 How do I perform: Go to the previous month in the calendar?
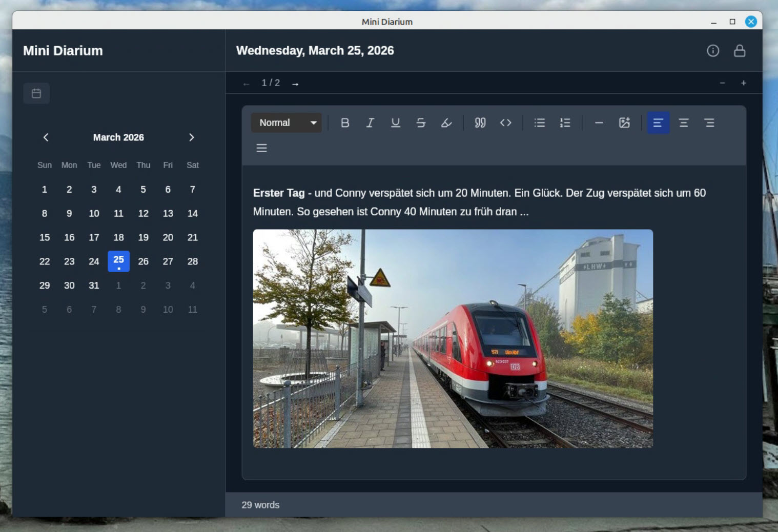click(46, 137)
